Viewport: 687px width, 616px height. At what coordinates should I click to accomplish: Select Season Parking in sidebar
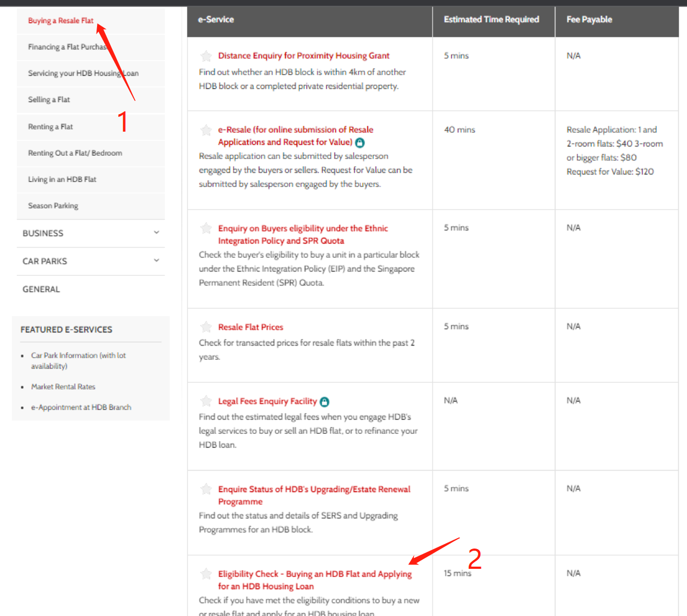(x=53, y=206)
